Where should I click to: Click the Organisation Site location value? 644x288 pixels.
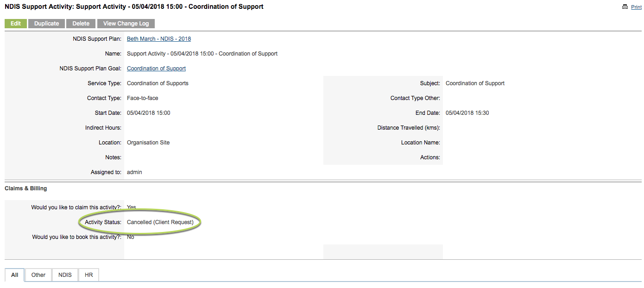pos(148,143)
